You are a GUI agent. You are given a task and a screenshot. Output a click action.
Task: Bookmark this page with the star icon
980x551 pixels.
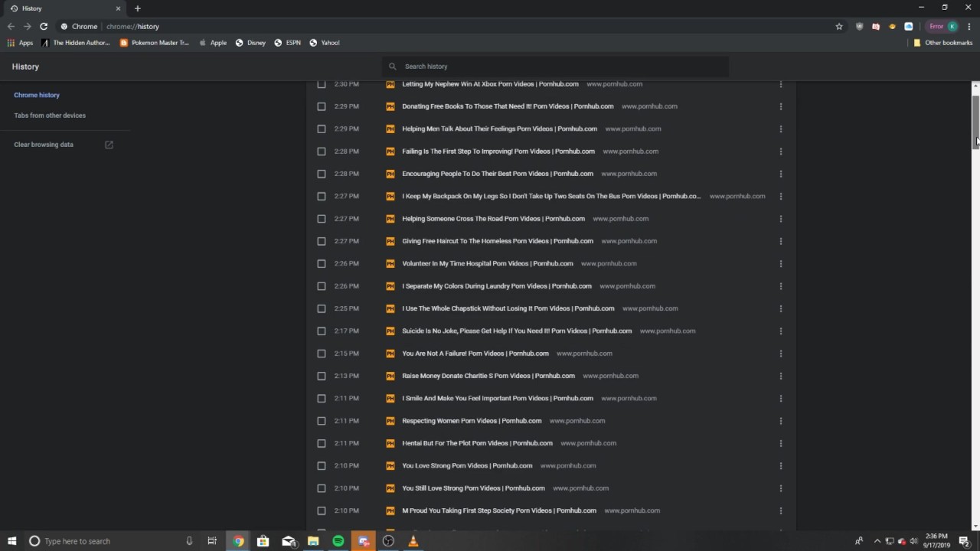coord(839,26)
